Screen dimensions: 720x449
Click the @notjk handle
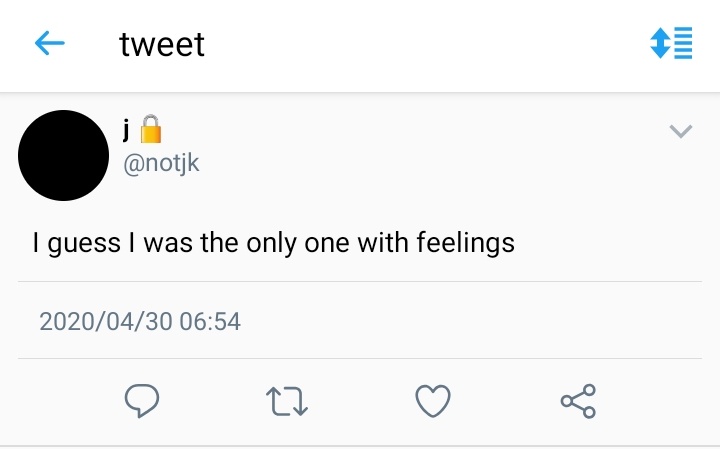tap(161, 163)
